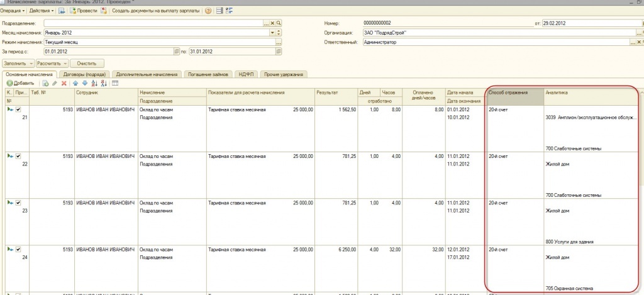The height and width of the screenshot is (295, 644).
Task: Switch to Прочие удержания tab
Action: pos(284,75)
